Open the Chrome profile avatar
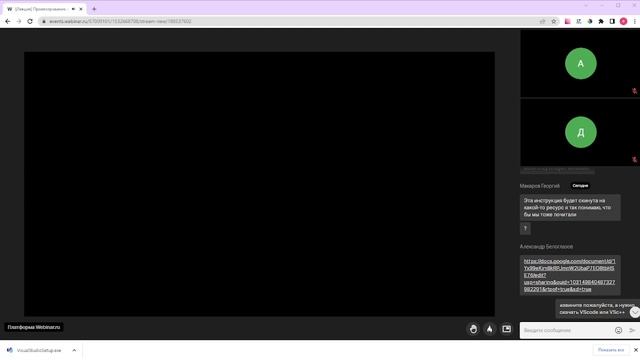 623,21
